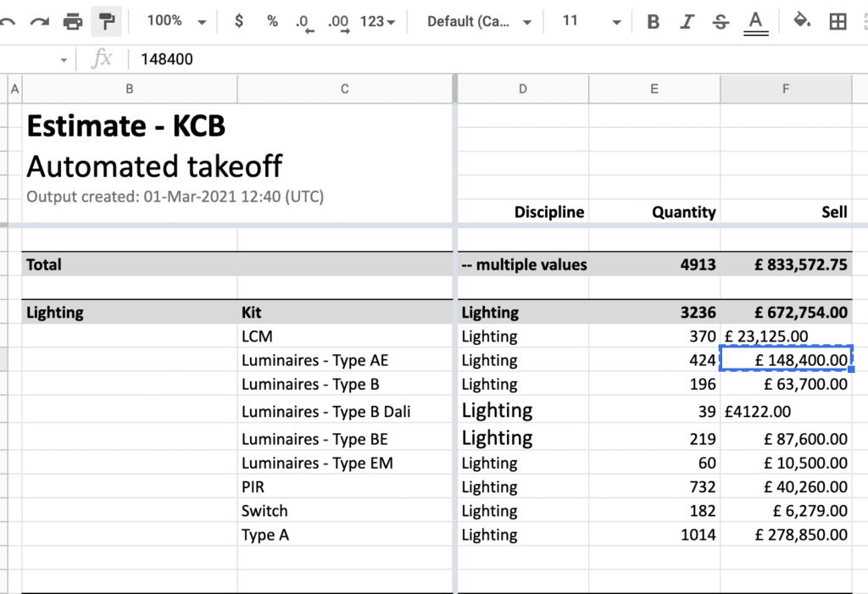Image resolution: width=868 pixels, height=594 pixels.
Task: Toggle bold formatting
Action: tap(654, 21)
